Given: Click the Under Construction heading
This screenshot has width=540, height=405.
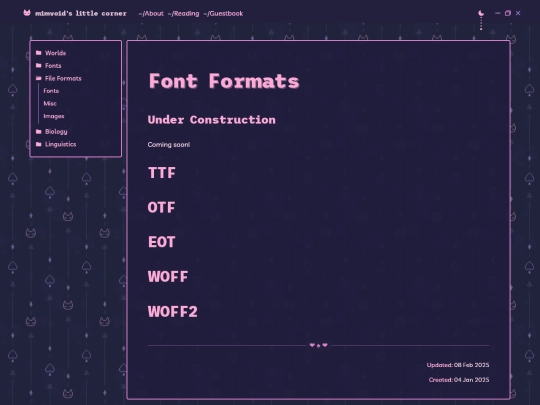Looking at the screenshot, I should [211, 120].
